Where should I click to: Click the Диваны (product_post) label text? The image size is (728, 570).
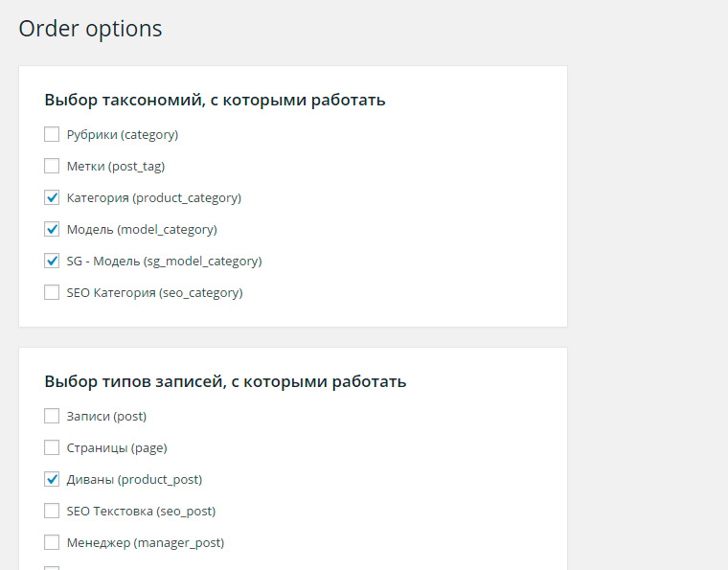pyautogui.click(x=135, y=480)
